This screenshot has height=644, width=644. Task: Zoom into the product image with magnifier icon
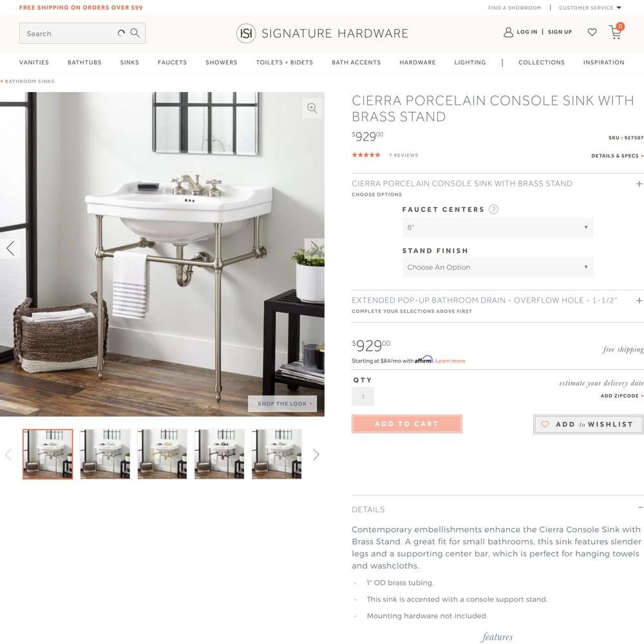pos(312,108)
